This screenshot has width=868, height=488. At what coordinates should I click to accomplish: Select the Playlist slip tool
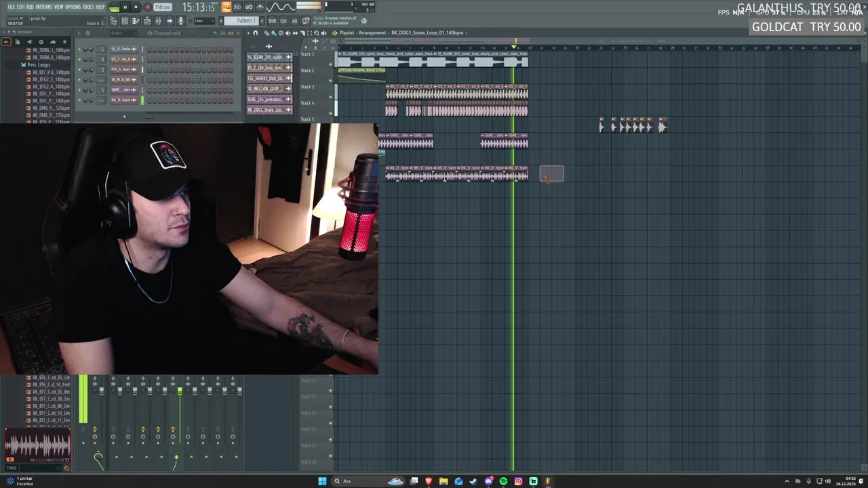[295, 33]
